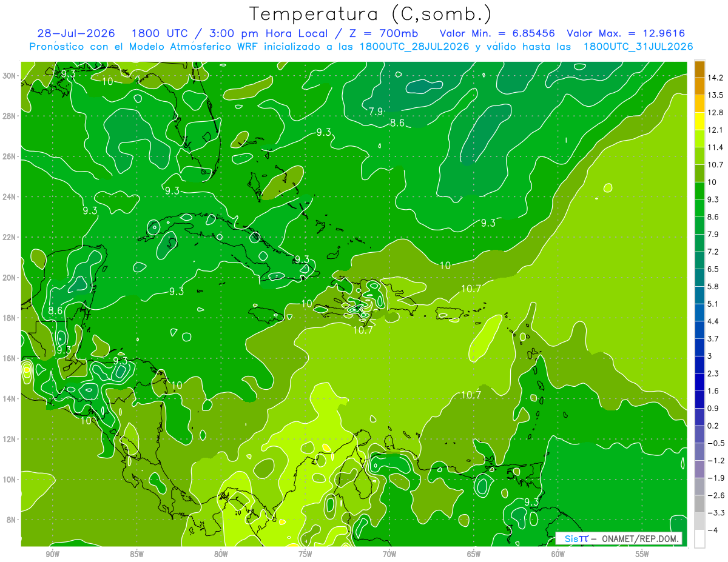Click the colorbar value "12.8"
Image resolution: width=728 pixels, height=562 pixels.
715,112
